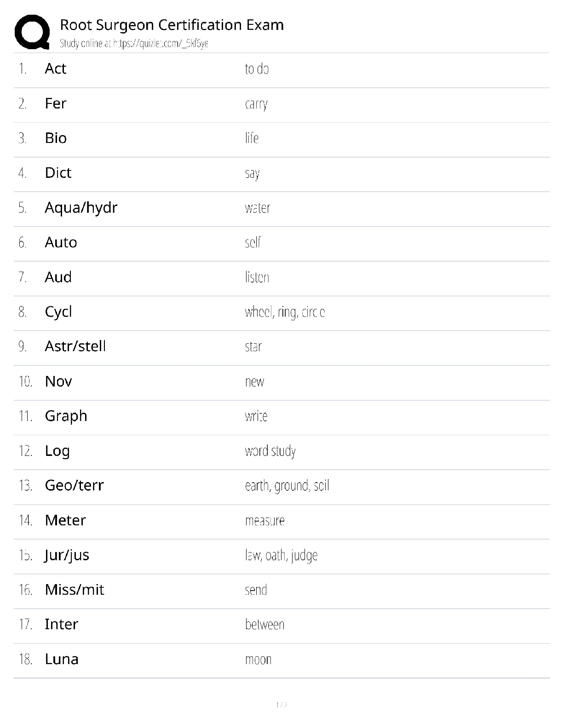
Task: Select the term Act
Action: [56, 68]
